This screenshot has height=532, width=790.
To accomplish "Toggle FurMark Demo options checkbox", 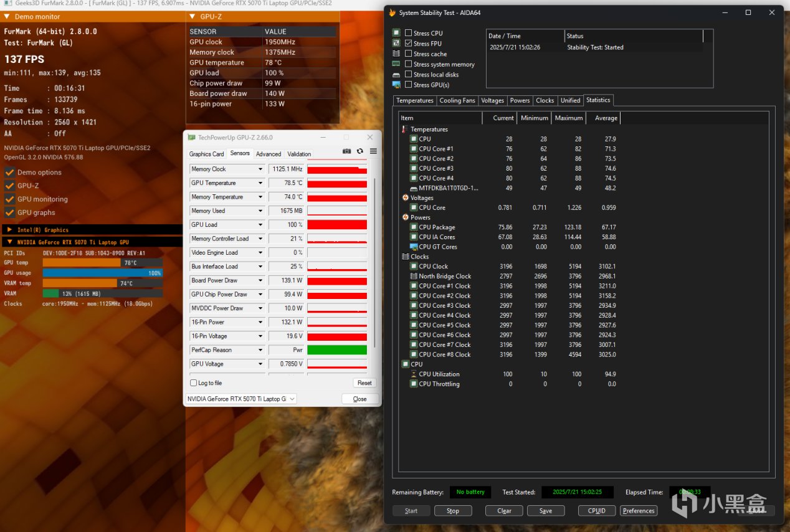I will 9,173.
